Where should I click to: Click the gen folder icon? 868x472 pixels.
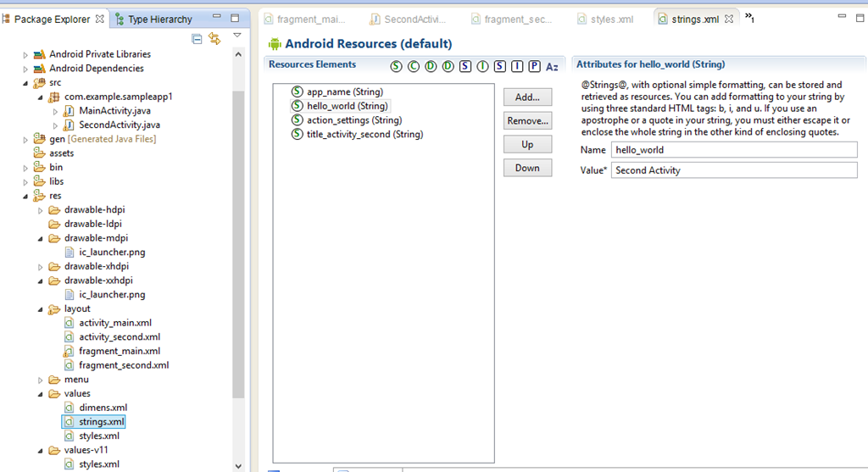click(39, 139)
